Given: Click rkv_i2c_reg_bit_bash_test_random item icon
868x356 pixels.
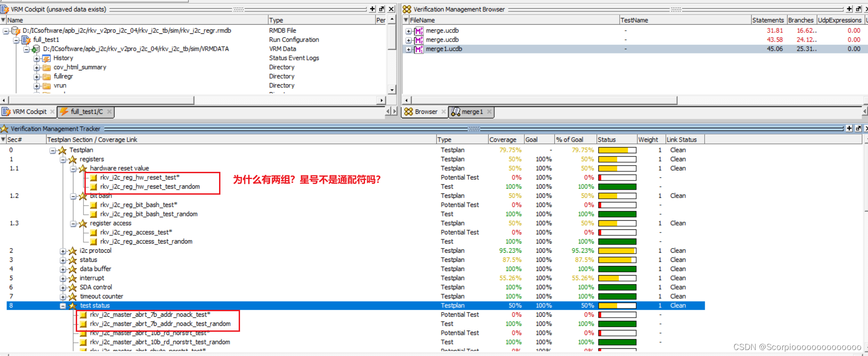Looking at the screenshot, I should (x=94, y=214).
